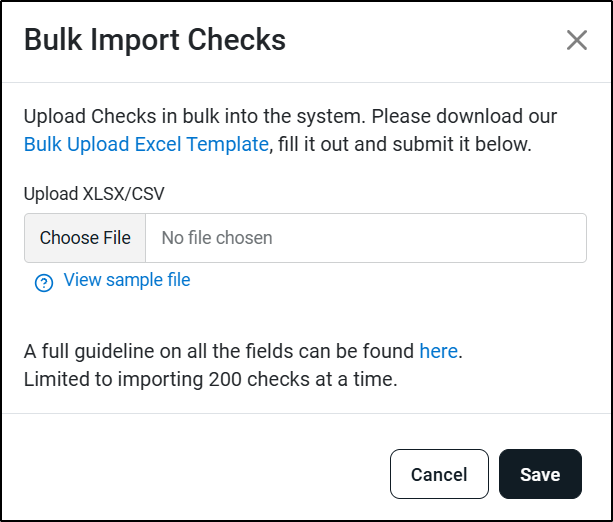Follow the 'here' guideline link
The height and width of the screenshot is (522, 613).
pyautogui.click(x=438, y=351)
